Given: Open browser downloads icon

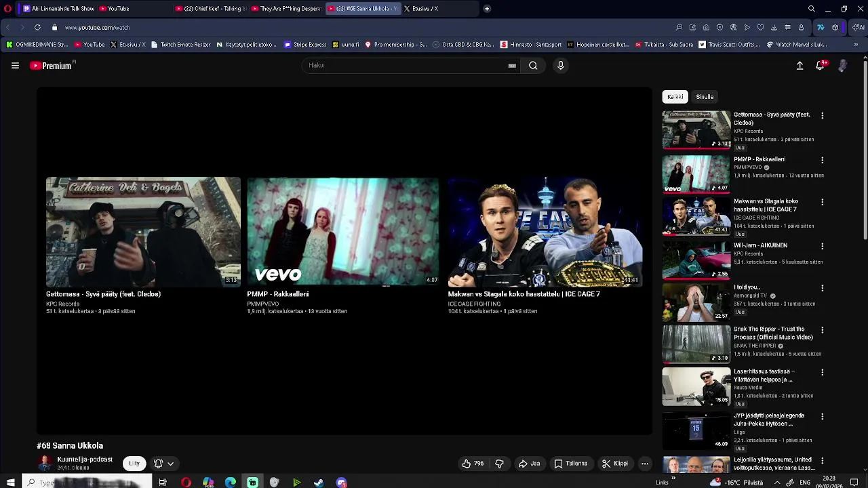Looking at the screenshot, I should tap(774, 27).
